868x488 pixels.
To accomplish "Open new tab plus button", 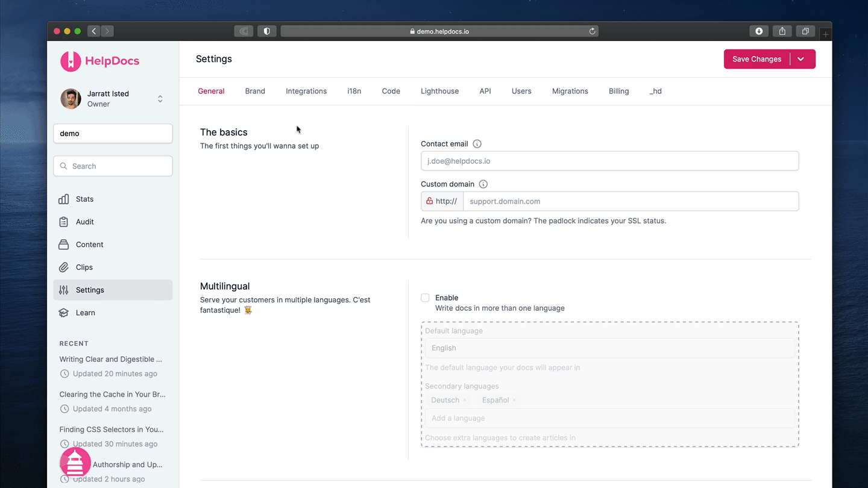I will [826, 34].
